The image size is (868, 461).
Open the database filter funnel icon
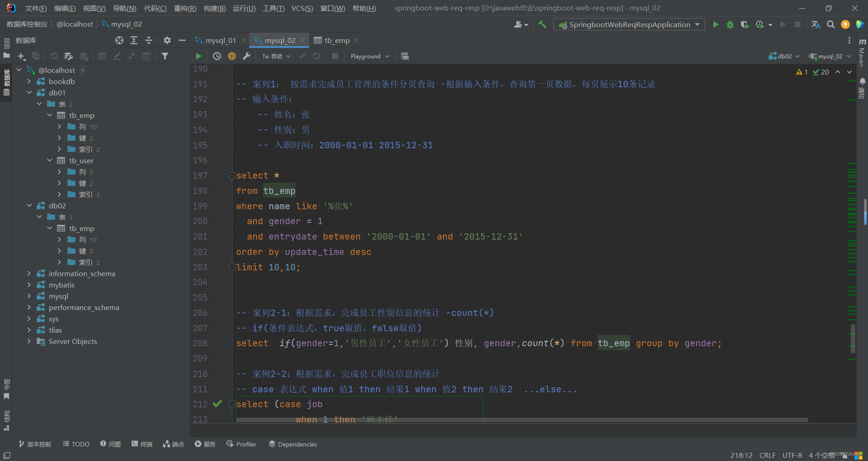pyautogui.click(x=165, y=56)
